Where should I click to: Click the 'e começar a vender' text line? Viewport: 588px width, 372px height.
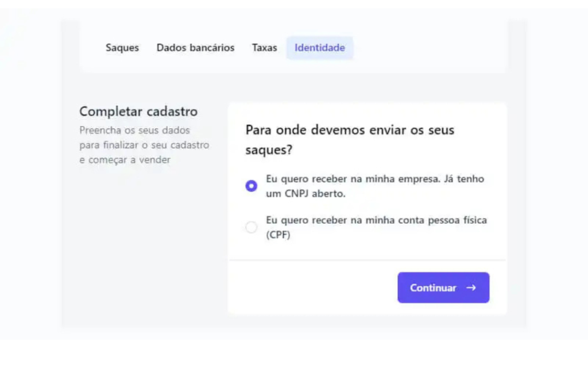coord(125,160)
